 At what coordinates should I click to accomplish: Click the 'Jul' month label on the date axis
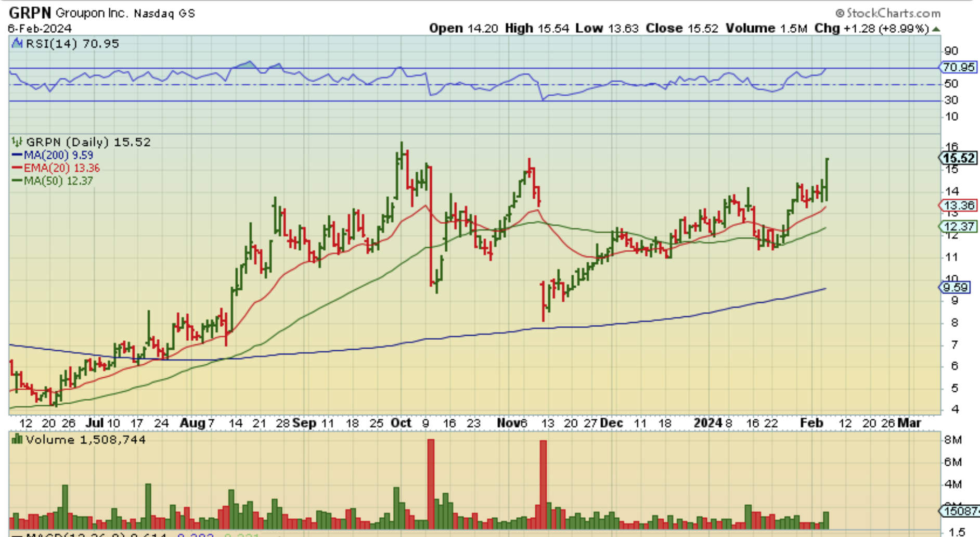94,423
